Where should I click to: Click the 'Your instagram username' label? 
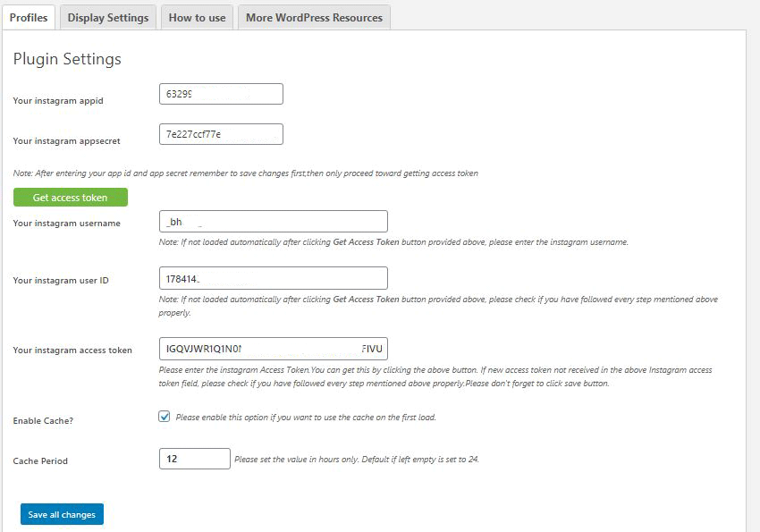click(66, 224)
